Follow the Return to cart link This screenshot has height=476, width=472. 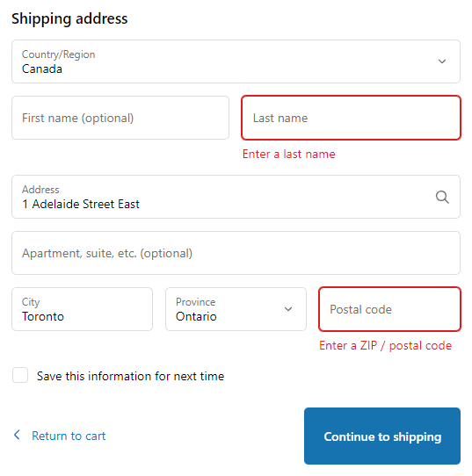(x=69, y=436)
